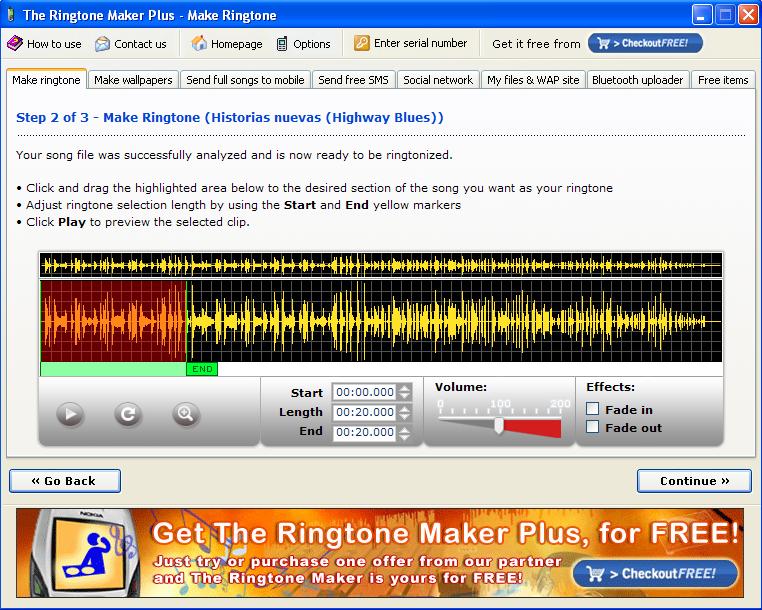Switch to the Make ringtone tab

[x=46, y=80]
